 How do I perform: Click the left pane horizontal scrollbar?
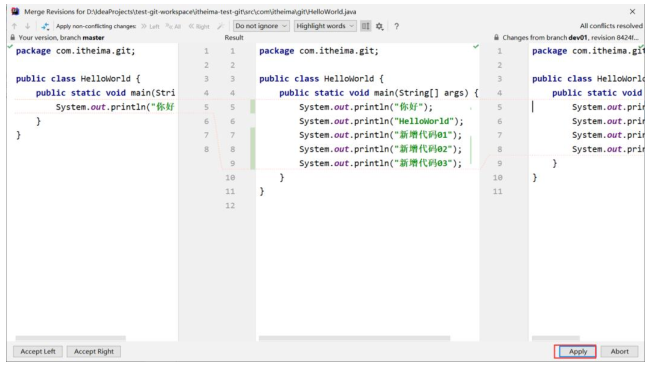pyautogui.click(x=70, y=338)
